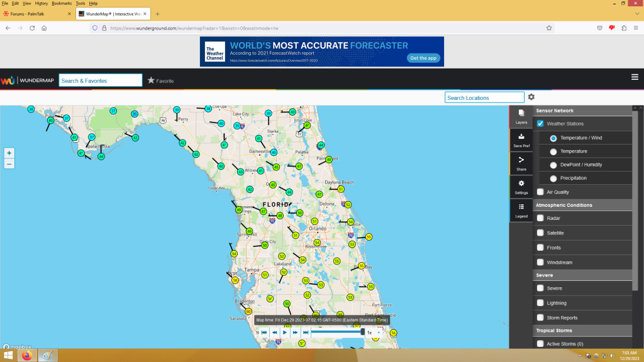The width and height of the screenshot is (644, 362).
Task: Open Windows Start menu
Action: point(8,356)
